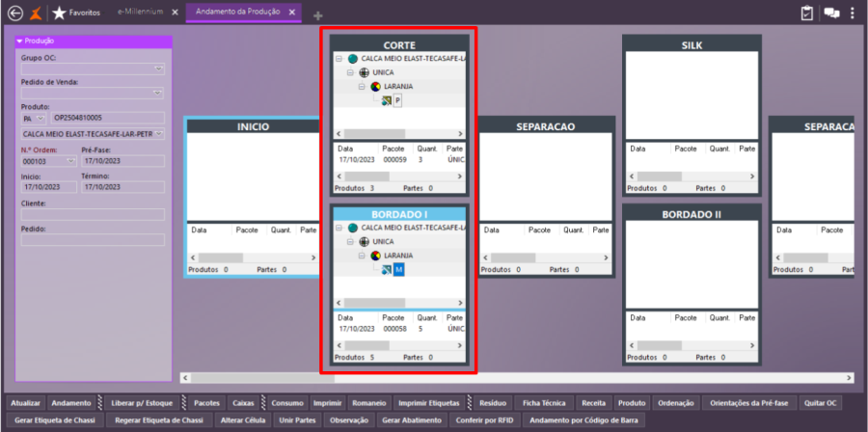The width and height of the screenshot is (868, 432).
Task: Close the Andamento da Produção tab
Action: 291,12
